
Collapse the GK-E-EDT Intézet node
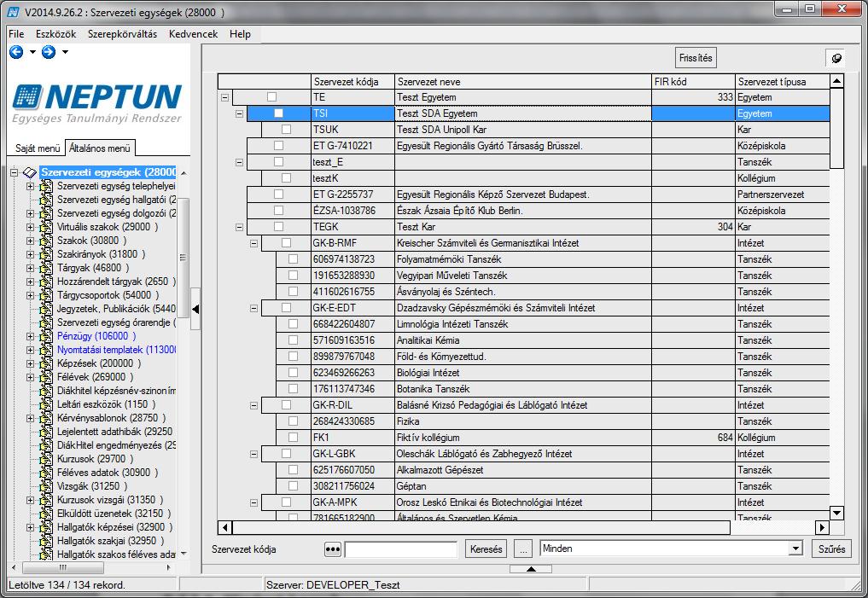click(x=253, y=308)
